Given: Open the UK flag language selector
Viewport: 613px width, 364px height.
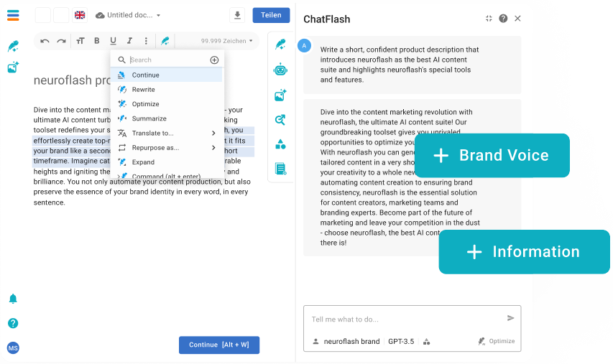Looking at the screenshot, I should tap(80, 15).
